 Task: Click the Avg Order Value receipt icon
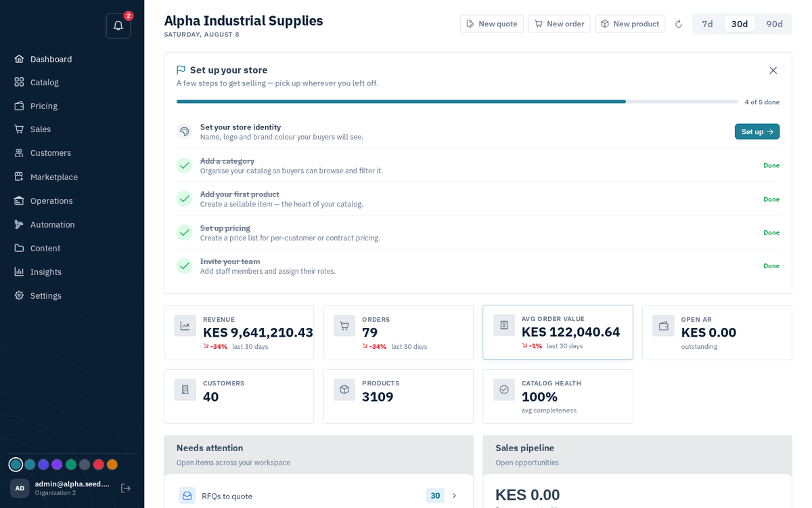504,325
